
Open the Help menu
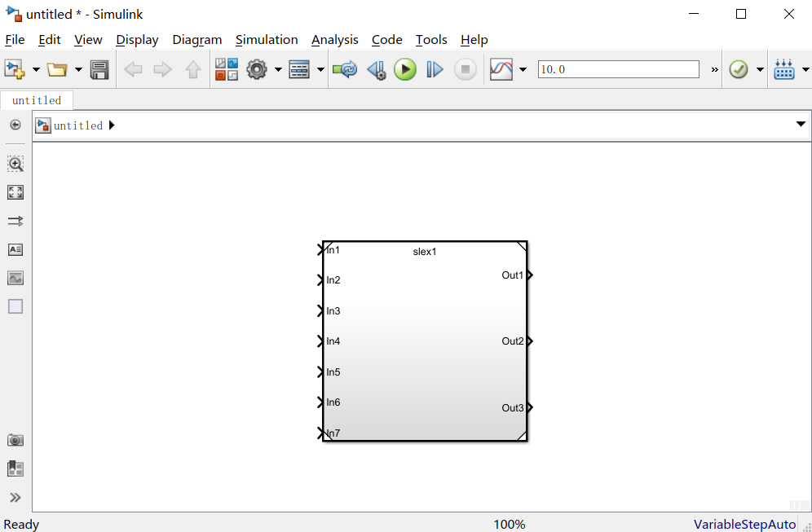tap(474, 40)
